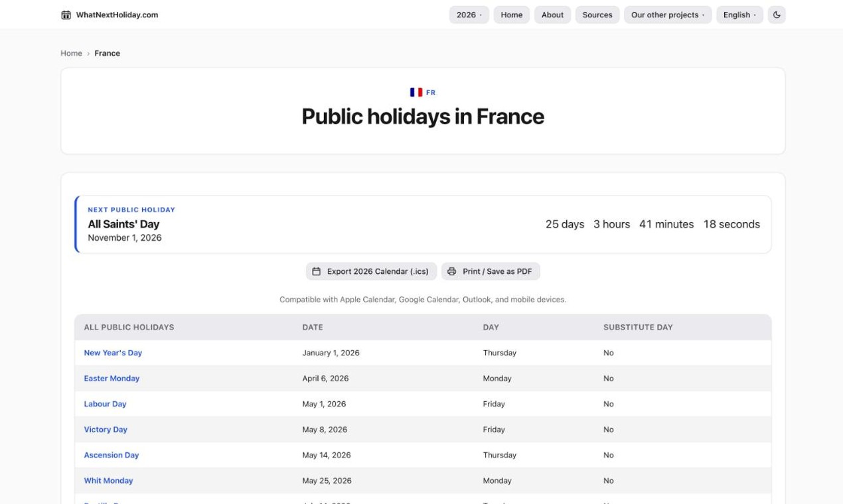The image size is (843, 504).
Task: Click Print / Save as PDF button
Action: pyautogui.click(x=491, y=271)
